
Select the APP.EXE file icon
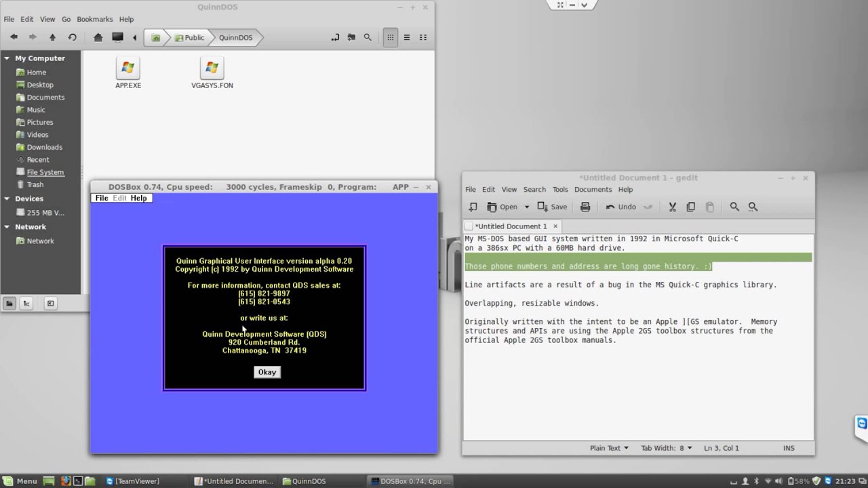pyautogui.click(x=127, y=68)
